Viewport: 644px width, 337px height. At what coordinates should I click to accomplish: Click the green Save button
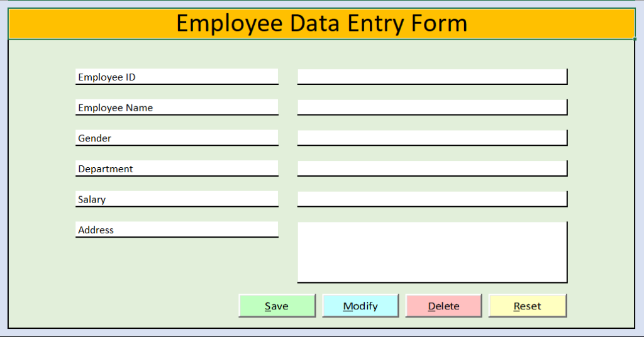(277, 306)
